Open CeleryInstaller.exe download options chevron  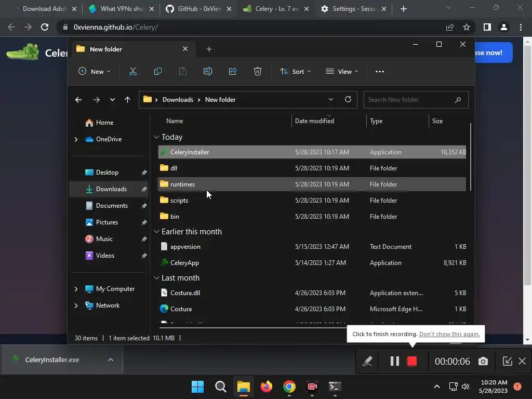click(111, 360)
